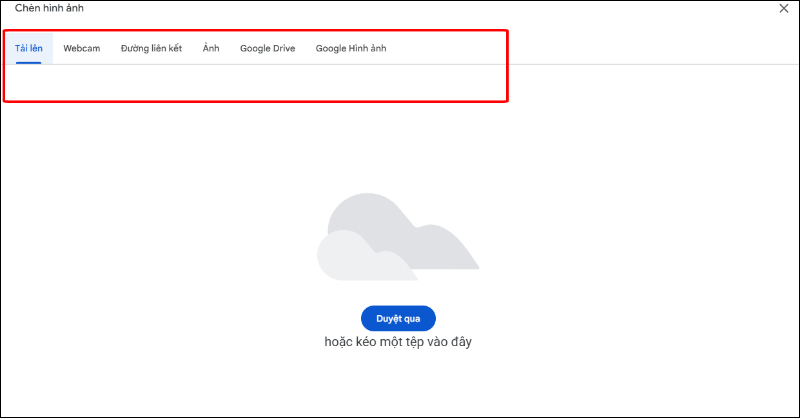Viewport: 800px width, 418px height.
Task: Close the Chèn hình ảnh dialog
Action: [x=783, y=8]
